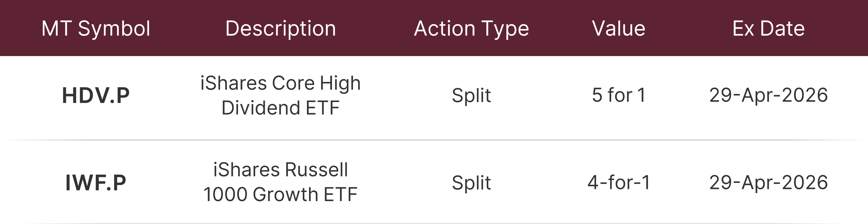The height and width of the screenshot is (224, 868).
Task: Click the HDV.P symbol
Action: (96, 96)
